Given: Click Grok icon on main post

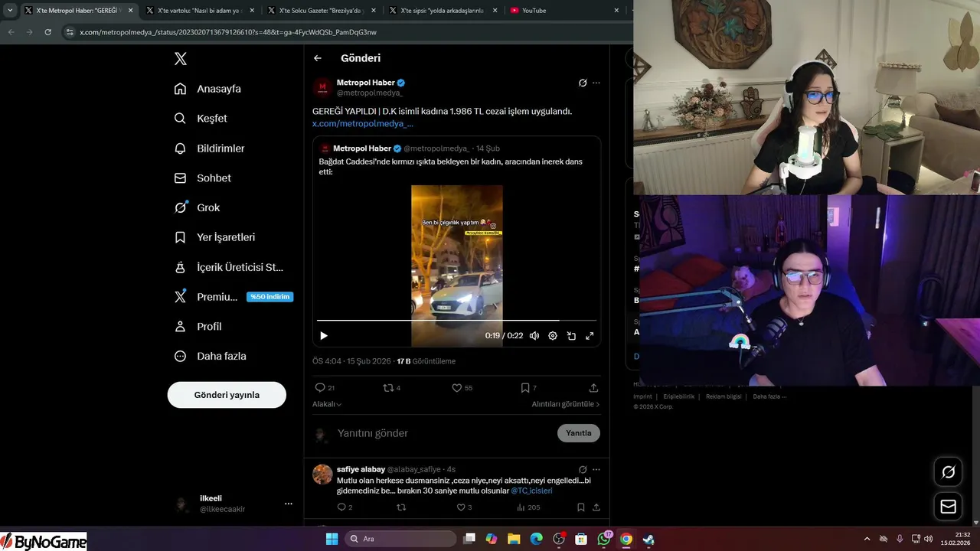Looking at the screenshot, I should 583,83.
